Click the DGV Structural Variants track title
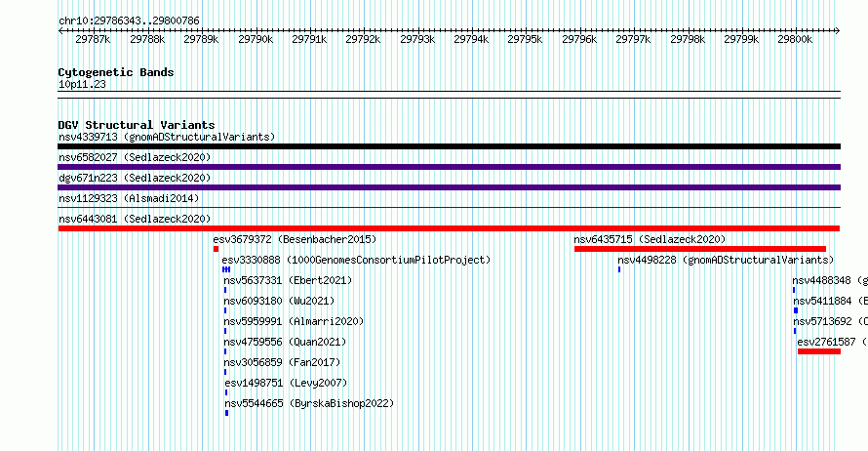Image resolution: width=868 pixels, height=451 pixels. coord(137,125)
